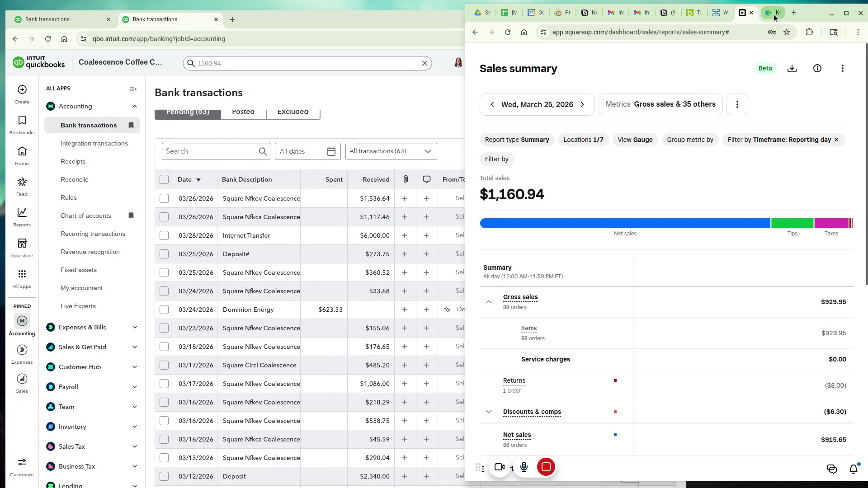Viewport: 868px width, 488px height.
Task: Open the All transactions (63) dropdown
Action: [x=391, y=151]
